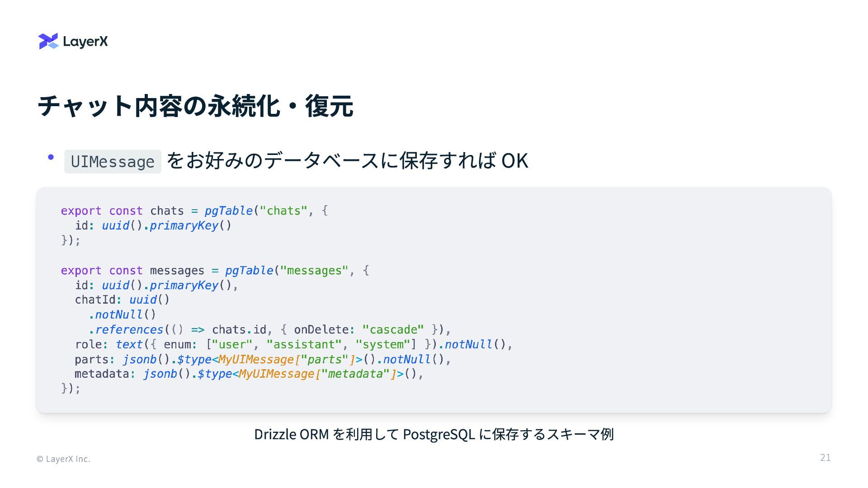Viewport: 868px width, 488px height.
Task: Click the Drizzle ORM caption text
Action: (434, 434)
